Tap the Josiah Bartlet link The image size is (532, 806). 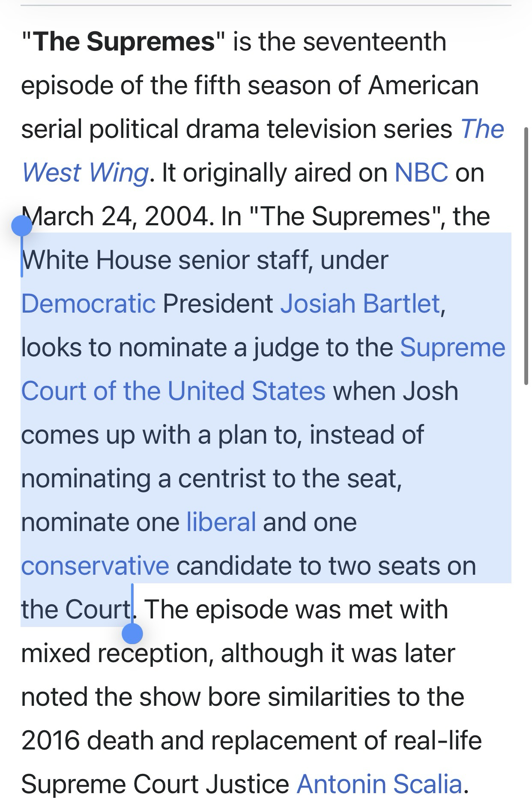click(360, 304)
